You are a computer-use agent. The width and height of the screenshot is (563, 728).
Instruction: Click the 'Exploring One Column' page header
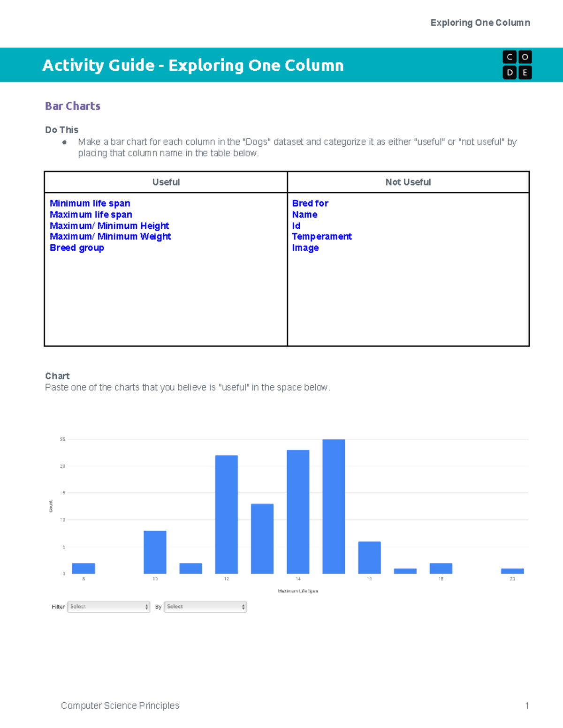481,23
